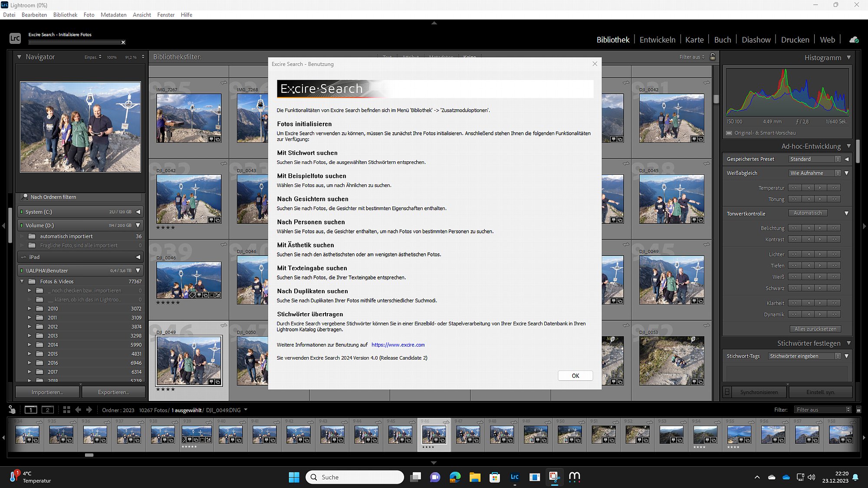Viewport: 868px width, 488px height.
Task: Open the Metadaten menu
Action: [x=113, y=15]
